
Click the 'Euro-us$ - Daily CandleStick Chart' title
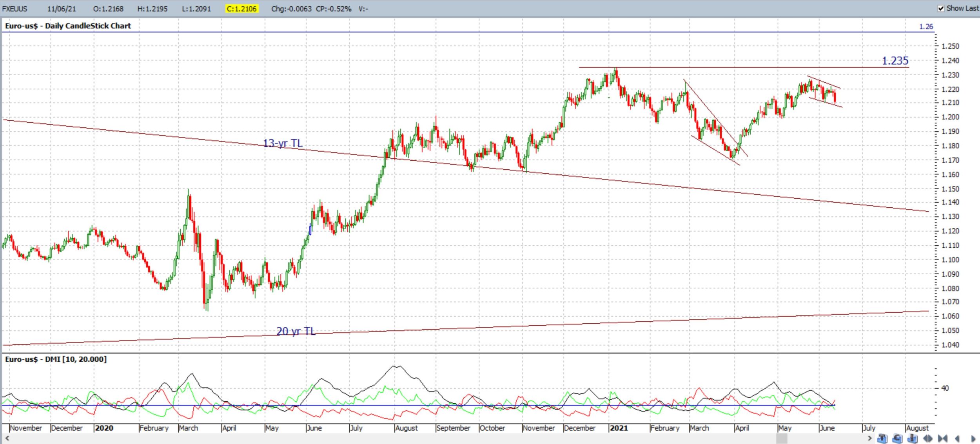click(x=68, y=26)
